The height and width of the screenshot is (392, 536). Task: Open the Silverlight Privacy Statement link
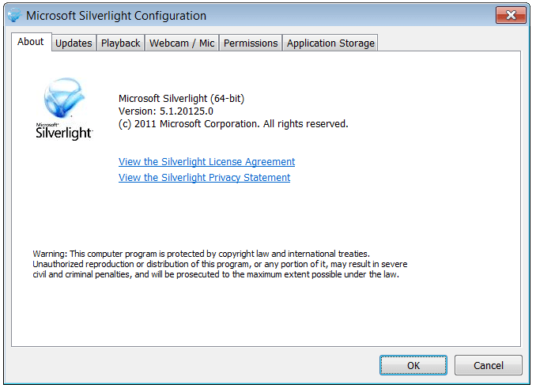(x=204, y=178)
